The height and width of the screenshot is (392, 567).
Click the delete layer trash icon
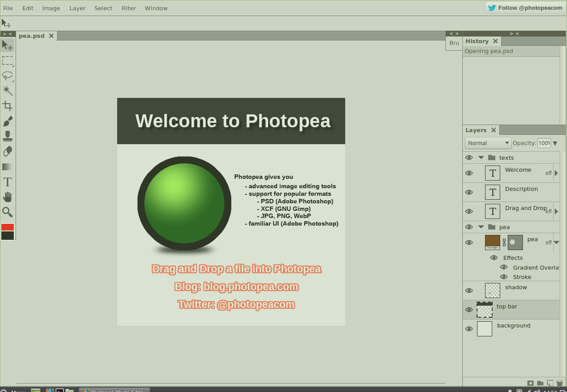coord(560,383)
